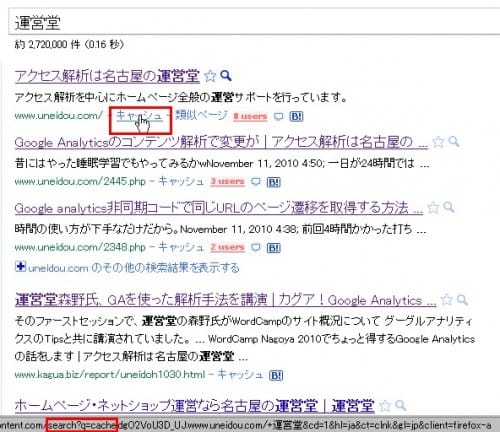Star the Google analytics非同期コード result
500x432 pixels.
click(x=433, y=208)
